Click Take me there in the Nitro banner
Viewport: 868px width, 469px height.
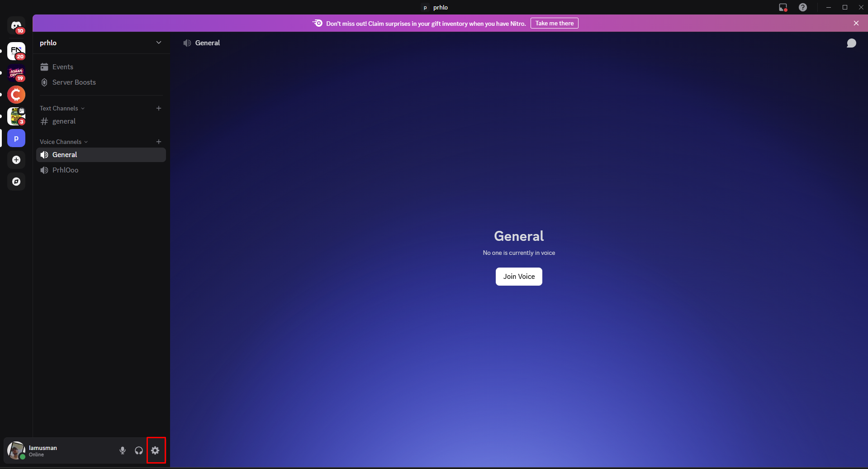(554, 23)
